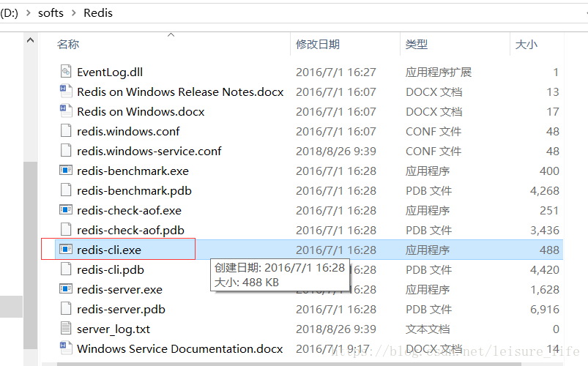588x366 pixels.
Task: Click the sort arrow above the name column
Action: point(171,34)
